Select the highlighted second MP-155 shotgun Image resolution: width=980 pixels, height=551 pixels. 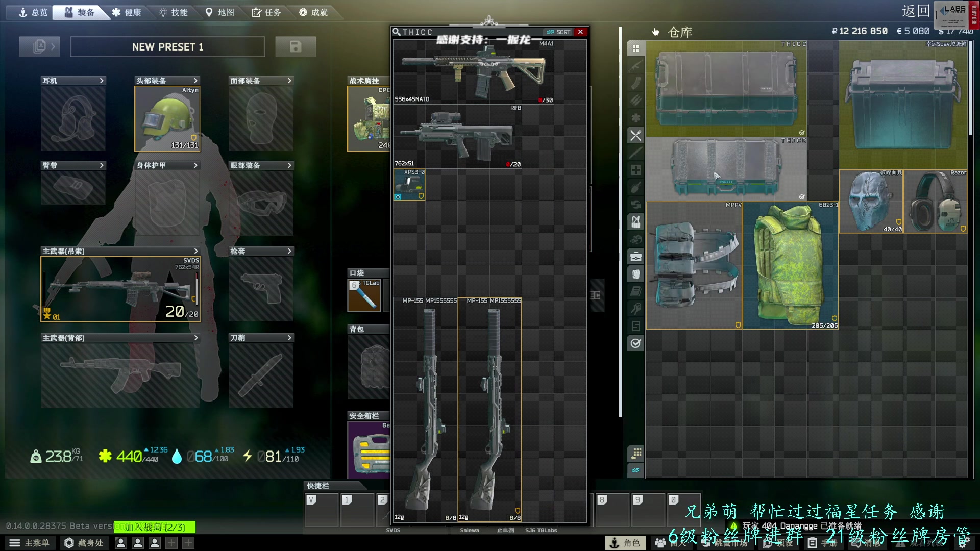click(x=490, y=410)
